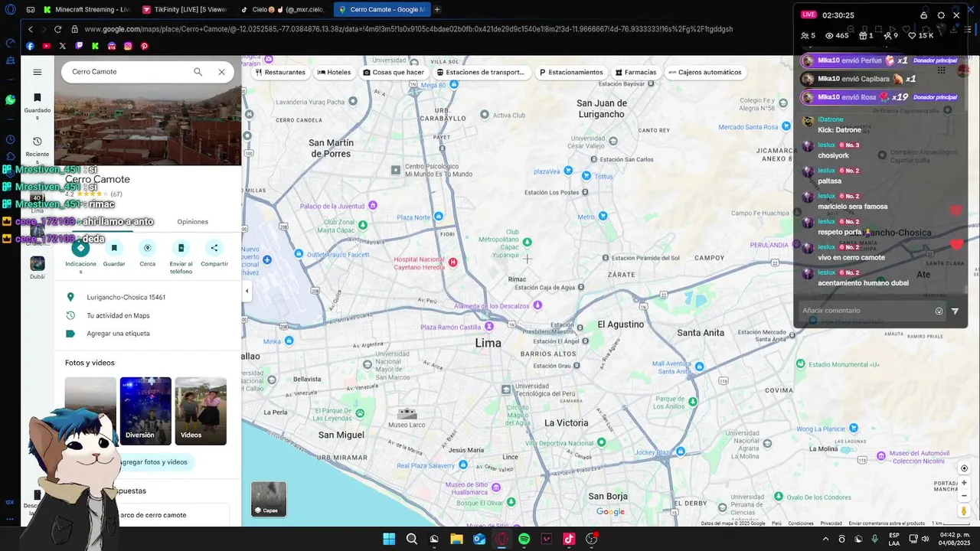
Task: Click the zoom in plus button on map
Action: point(964,483)
